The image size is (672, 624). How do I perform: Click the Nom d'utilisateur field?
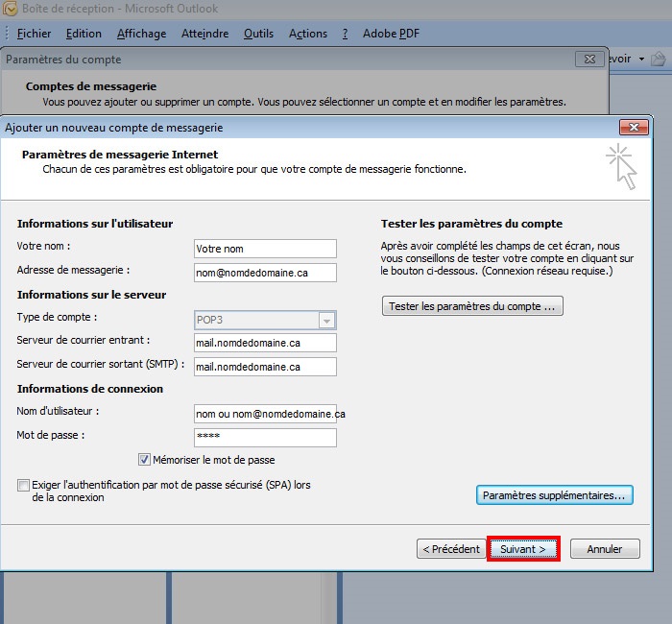(265, 414)
